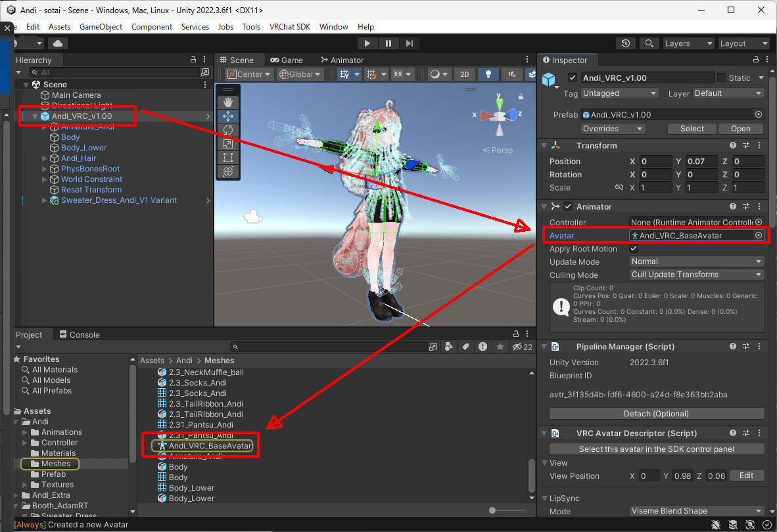This screenshot has width=777, height=532.
Task: Open the Overrides dropdown
Action: click(613, 129)
